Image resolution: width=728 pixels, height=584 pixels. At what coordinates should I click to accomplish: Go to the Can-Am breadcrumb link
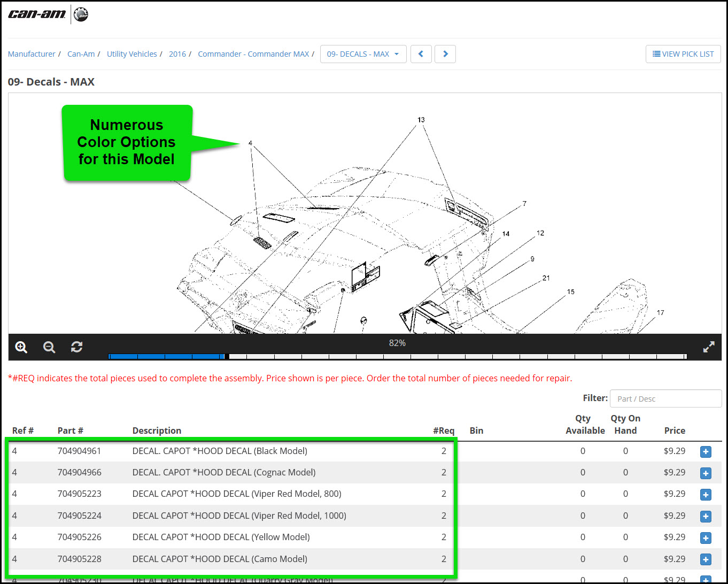click(81, 54)
